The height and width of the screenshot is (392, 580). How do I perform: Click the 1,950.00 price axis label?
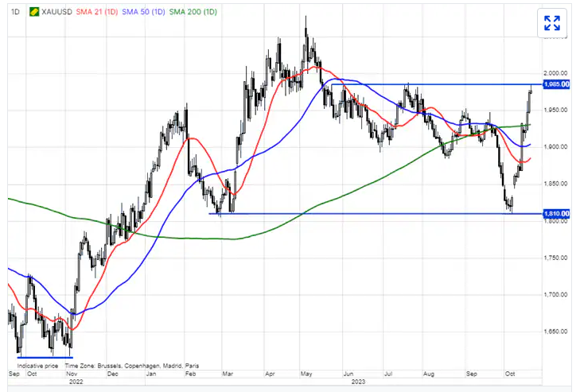[555, 110]
